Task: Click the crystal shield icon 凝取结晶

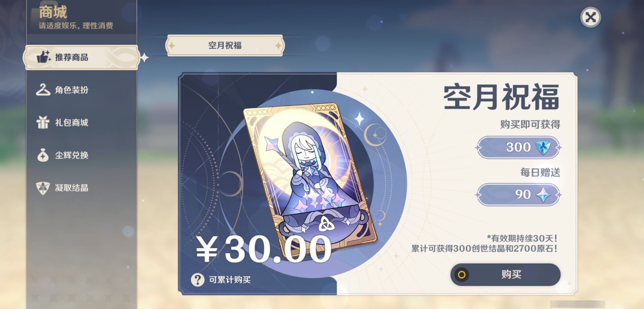Action: click(43, 188)
